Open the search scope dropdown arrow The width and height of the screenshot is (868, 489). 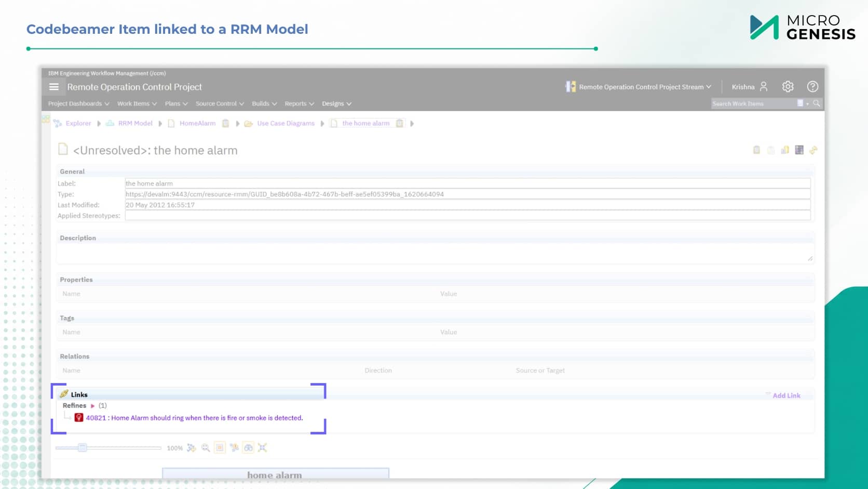point(807,104)
